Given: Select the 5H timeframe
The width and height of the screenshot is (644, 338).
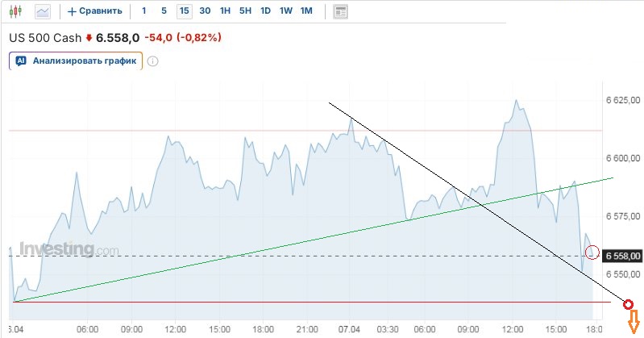Looking at the screenshot, I should coord(246,11).
